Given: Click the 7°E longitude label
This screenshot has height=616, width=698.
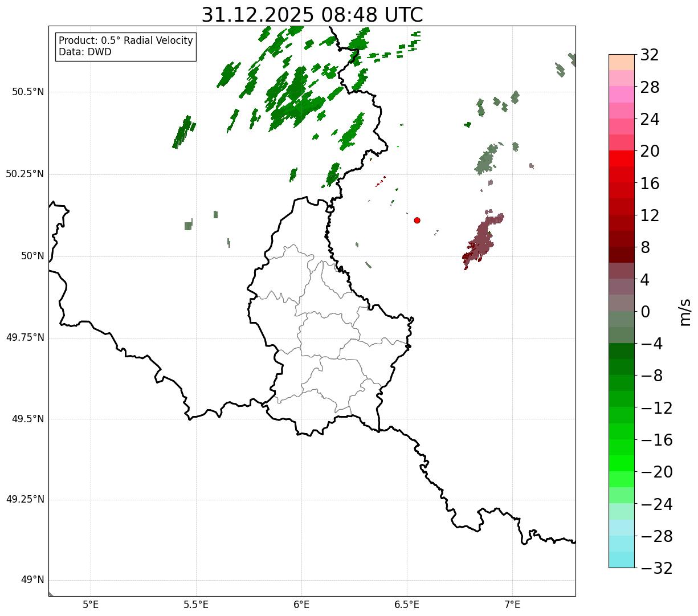Looking at the screenshot, I should [512, 605].
